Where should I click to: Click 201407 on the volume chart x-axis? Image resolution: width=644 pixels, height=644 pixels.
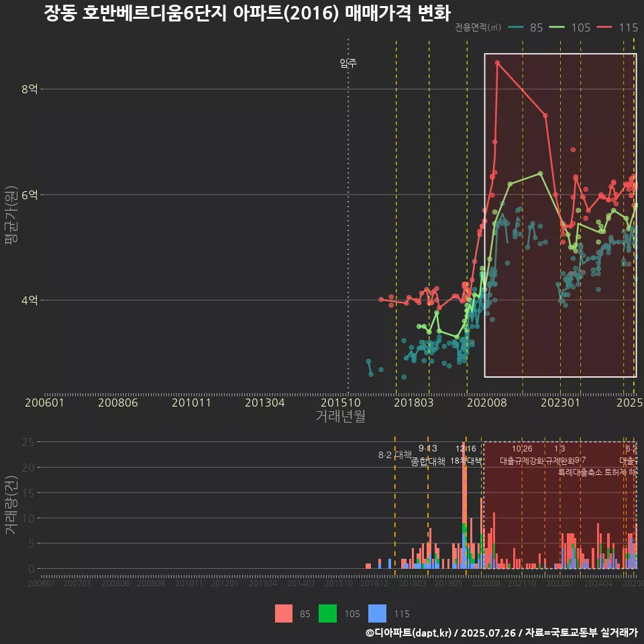(301, 583)
